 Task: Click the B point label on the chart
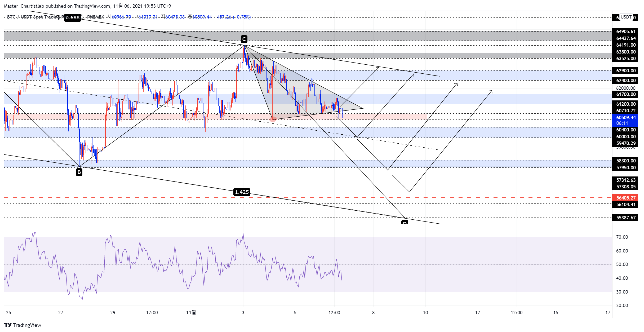(79, 172)
